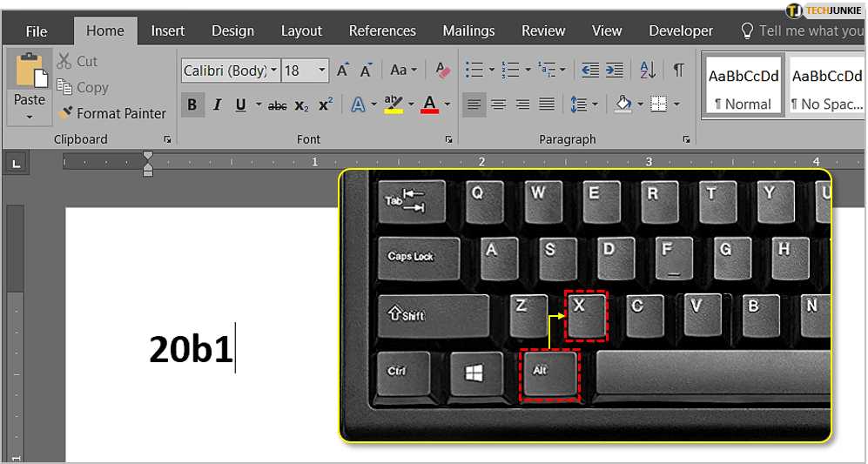Expand the Calibri font name dropdown
The image size is (868, 464).
274,71
